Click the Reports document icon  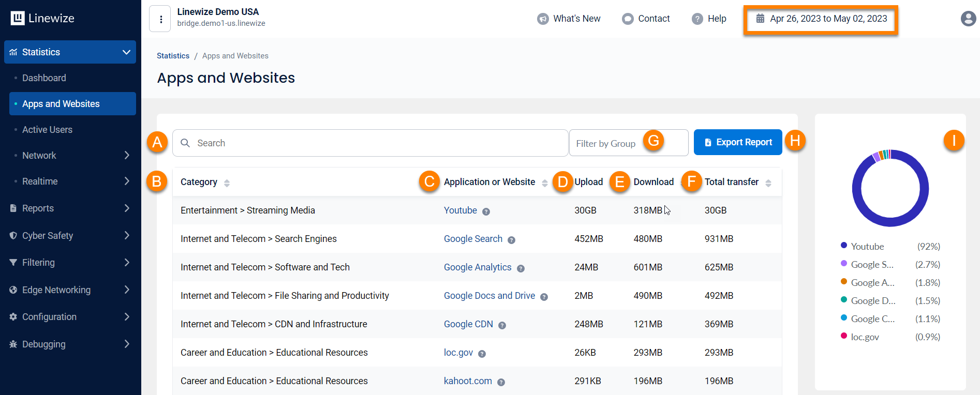click(x=13, y=208)
